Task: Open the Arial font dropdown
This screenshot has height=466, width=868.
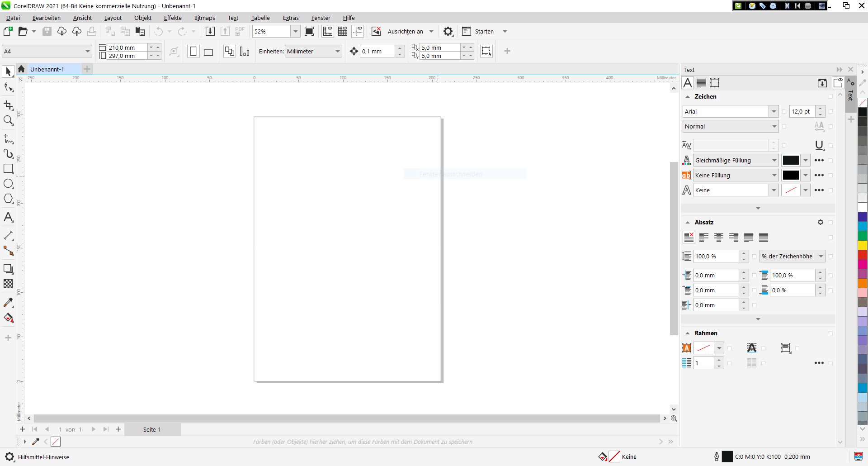Action: [774, 111]
